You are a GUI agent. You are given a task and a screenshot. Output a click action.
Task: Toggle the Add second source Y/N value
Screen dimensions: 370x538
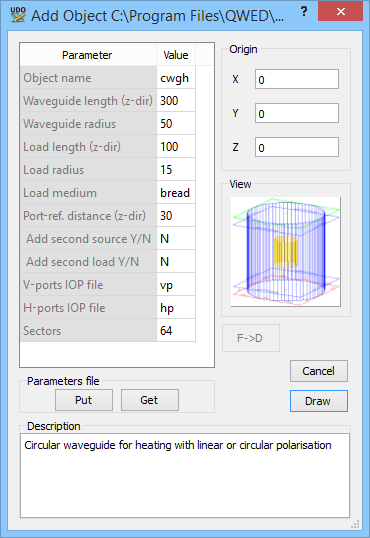coord(176,239)
